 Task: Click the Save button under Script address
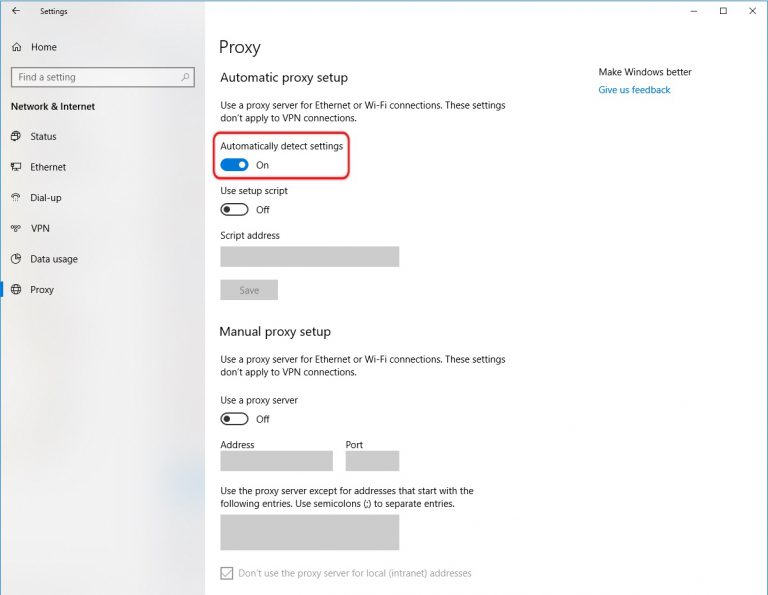[x=249, y=290]
